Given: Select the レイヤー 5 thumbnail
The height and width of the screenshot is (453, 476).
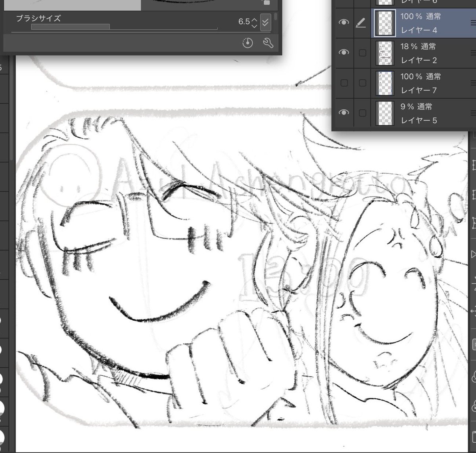Looking at the screenshot, I should [385, 113].
